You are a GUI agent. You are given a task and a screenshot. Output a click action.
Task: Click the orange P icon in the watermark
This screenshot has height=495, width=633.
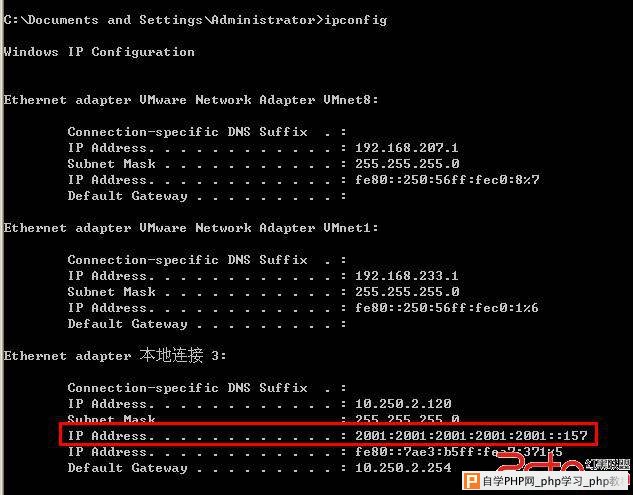pyautogui.click(x=471, y=480)
